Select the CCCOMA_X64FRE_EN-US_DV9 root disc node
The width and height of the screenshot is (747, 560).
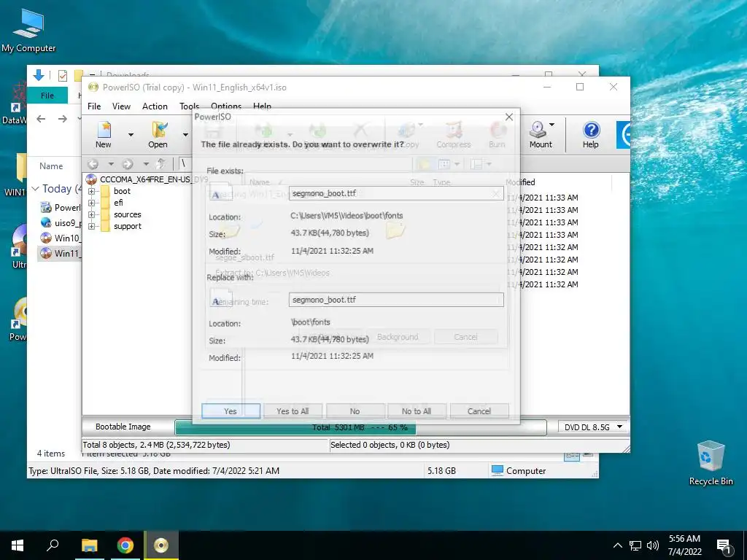[147, 179]
